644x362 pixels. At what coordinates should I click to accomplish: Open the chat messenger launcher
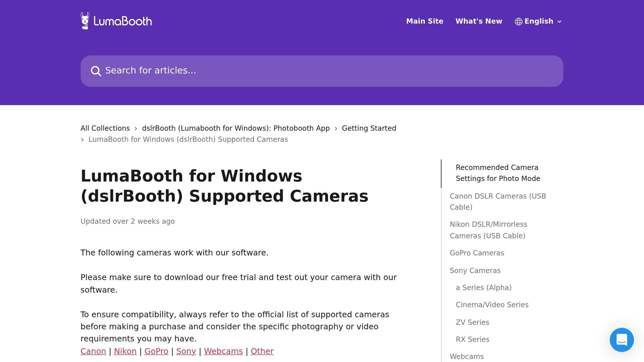pos(622,340)
